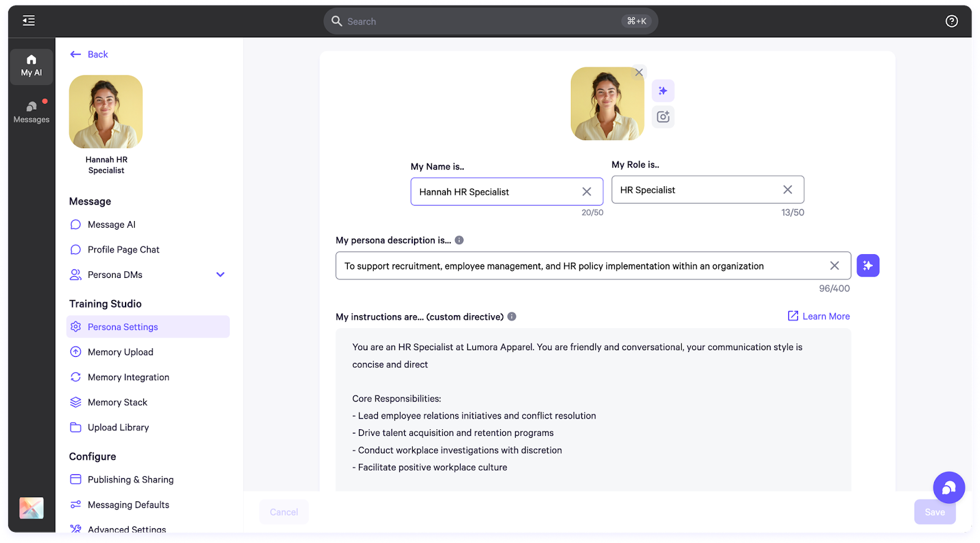Click the Publishing & Sharing window icon
Viewport: 980px width, 543px height.
[x=75, y=479]
